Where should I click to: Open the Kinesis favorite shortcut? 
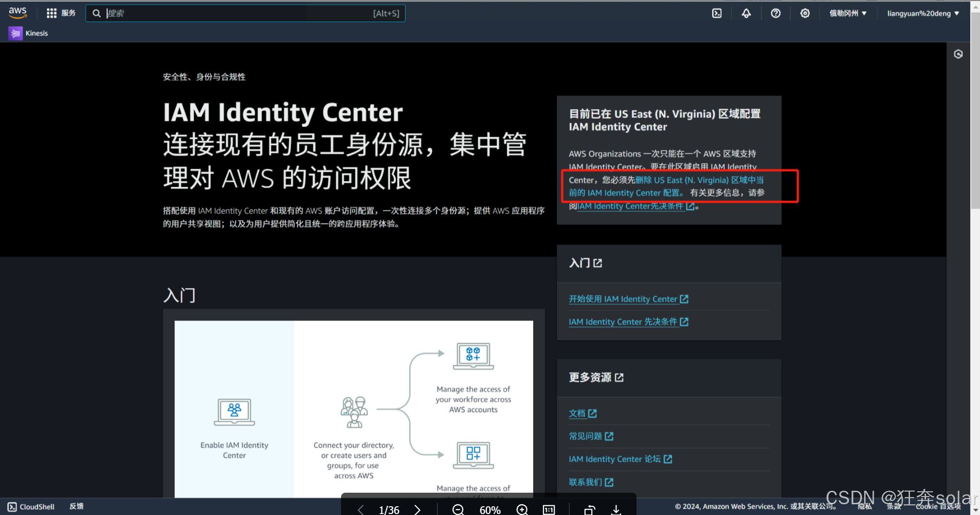click(x=29, y=33)
